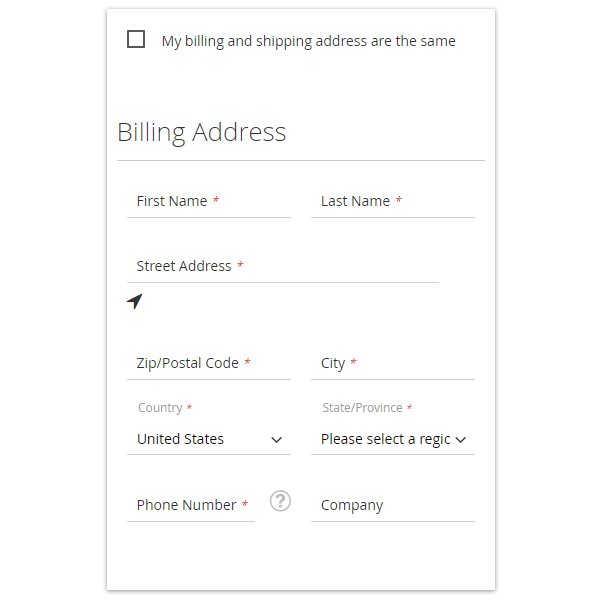Use current location arrow icon

click(135, 301)
